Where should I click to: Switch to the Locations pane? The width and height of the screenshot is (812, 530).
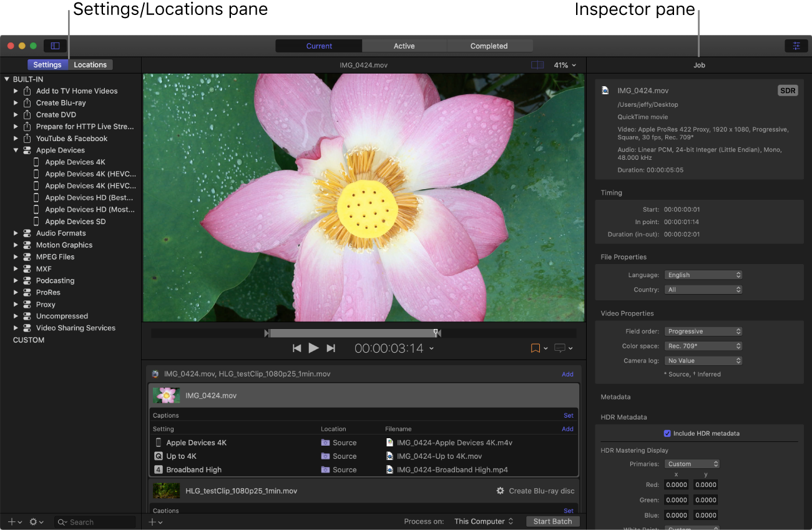(x=90, y=64)
